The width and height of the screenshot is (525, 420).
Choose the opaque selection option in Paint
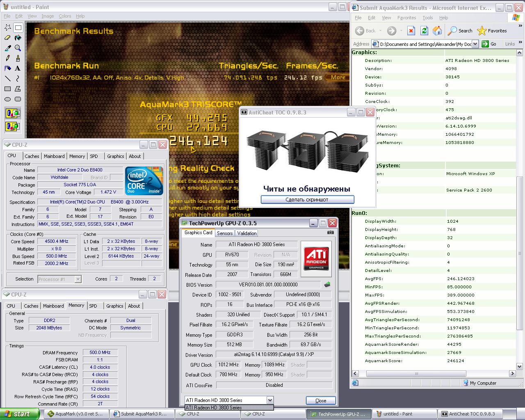[x=13, y=113]
